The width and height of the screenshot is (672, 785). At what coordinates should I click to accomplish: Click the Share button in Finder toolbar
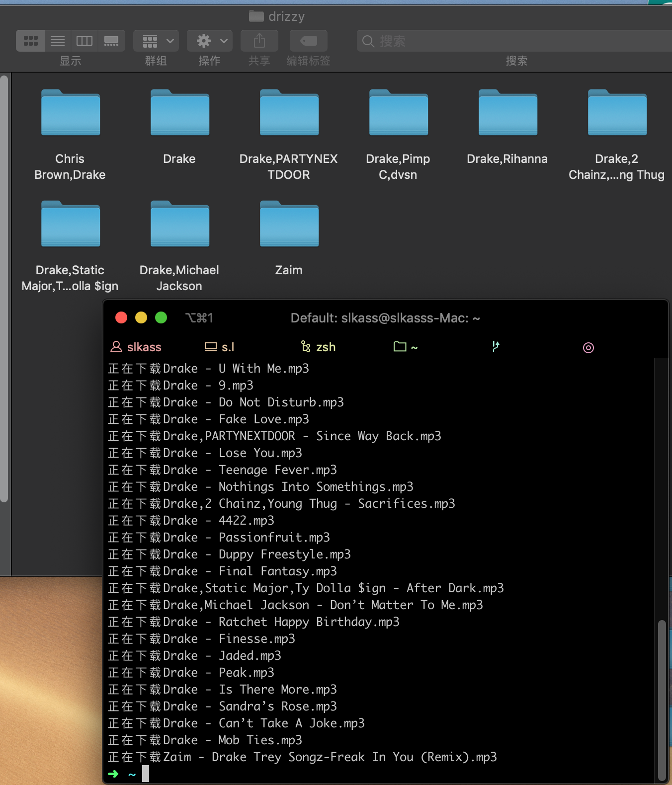click(259, 41)
